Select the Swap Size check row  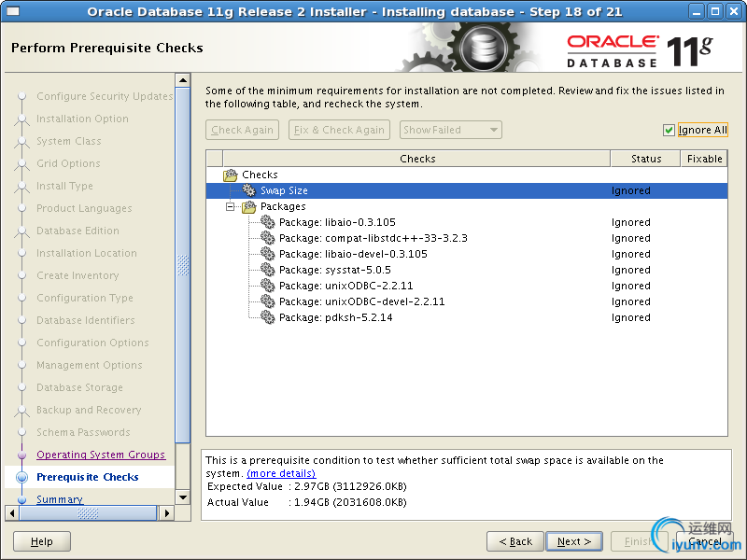pyautogui.click(x=467, y=190)
